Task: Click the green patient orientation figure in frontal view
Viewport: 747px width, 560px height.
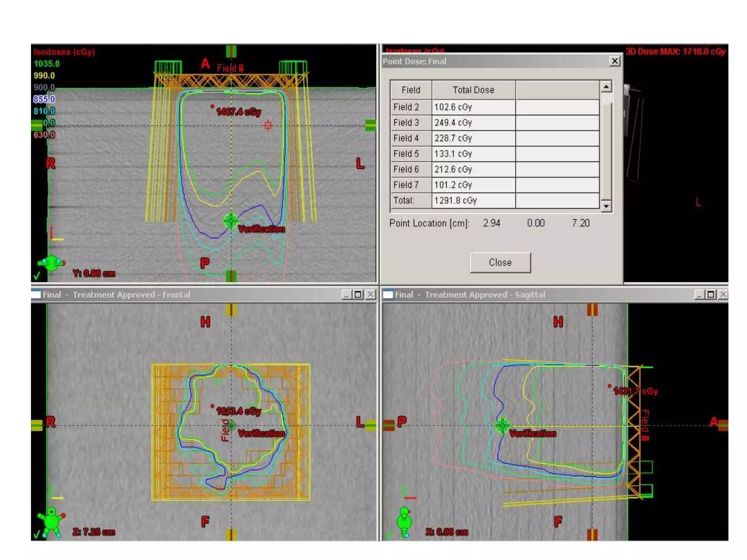Action: pyautogui.click(x=51, y=522)
